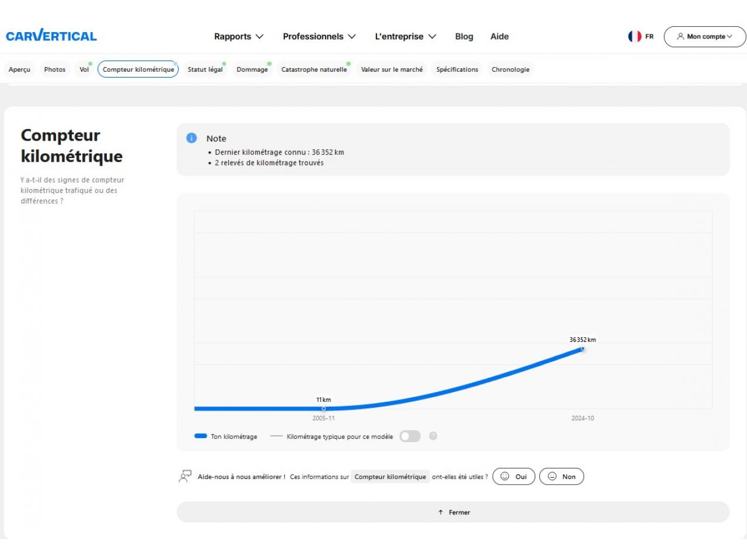
Task: Click the feedback person icon
Action: coord(185,477)
